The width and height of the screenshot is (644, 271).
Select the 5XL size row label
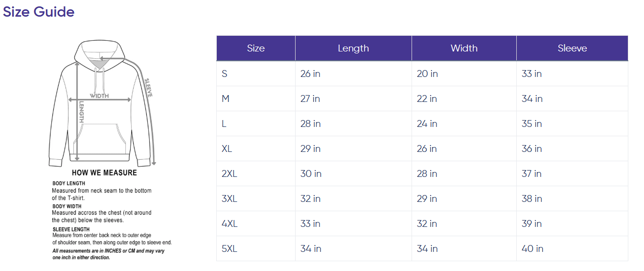point(229,248)
